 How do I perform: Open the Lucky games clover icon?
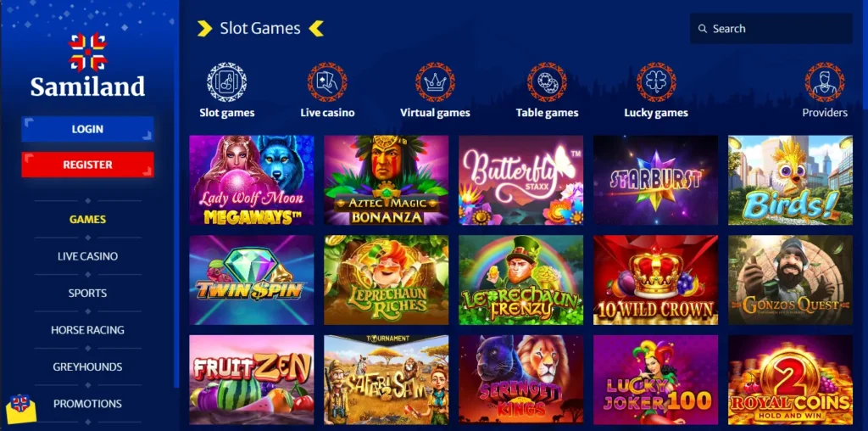[x=656, y=82]
